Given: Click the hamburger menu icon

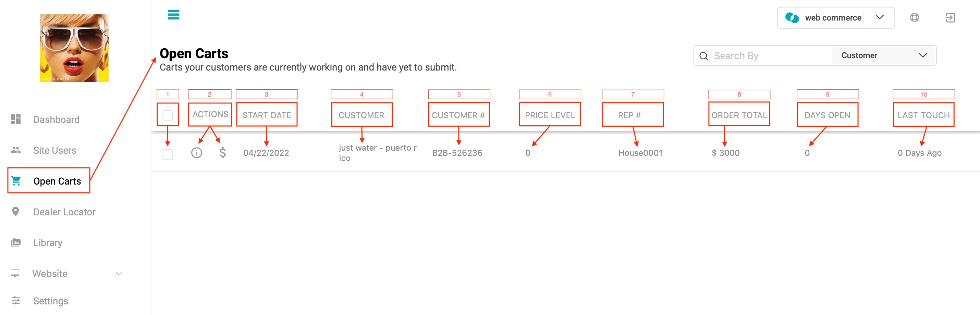Looking at the screenshot, I should click(x=173, y=14).
